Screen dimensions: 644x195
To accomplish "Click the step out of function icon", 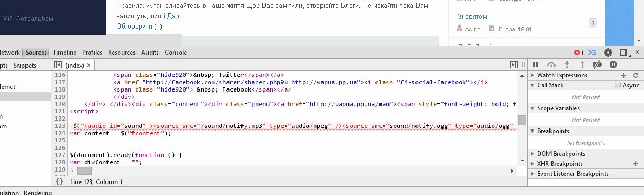I will [x=582, y=64].
